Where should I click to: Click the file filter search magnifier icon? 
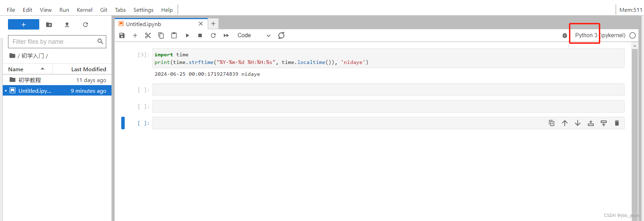coord(100,41)
